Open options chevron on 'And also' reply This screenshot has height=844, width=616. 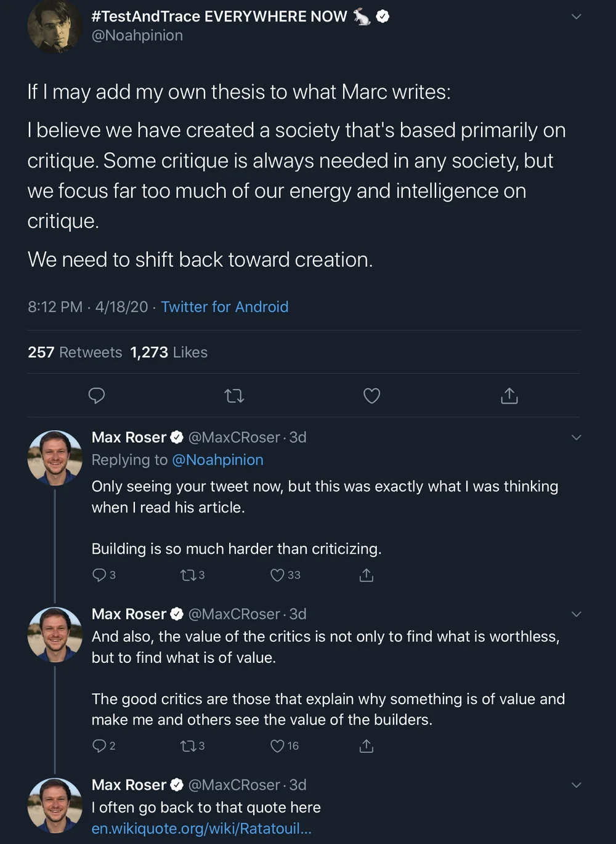[x=577, y=614]
